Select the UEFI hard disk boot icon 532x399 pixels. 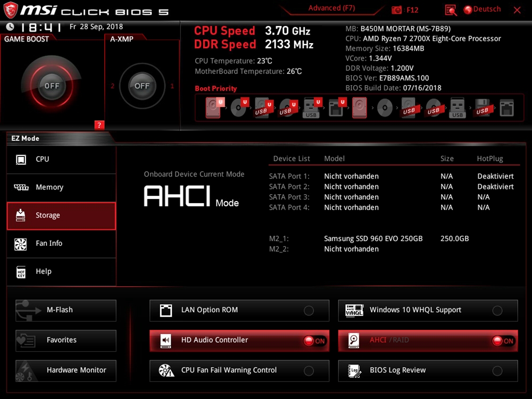pyautogui.click(x=214, y=107)
